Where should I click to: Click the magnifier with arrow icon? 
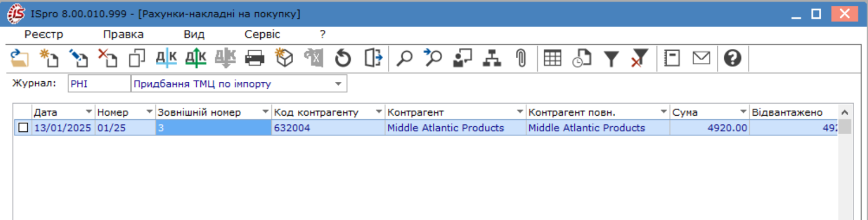coord(433,58)
